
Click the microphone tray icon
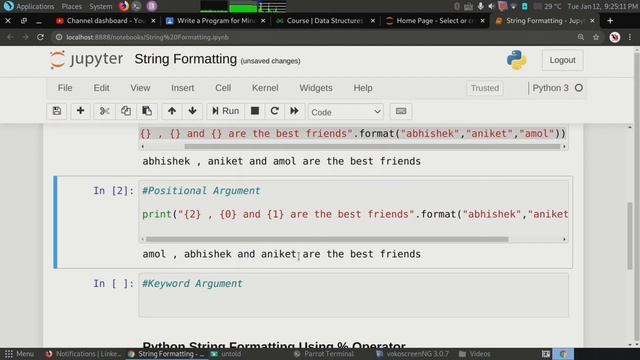coord(480,6)
